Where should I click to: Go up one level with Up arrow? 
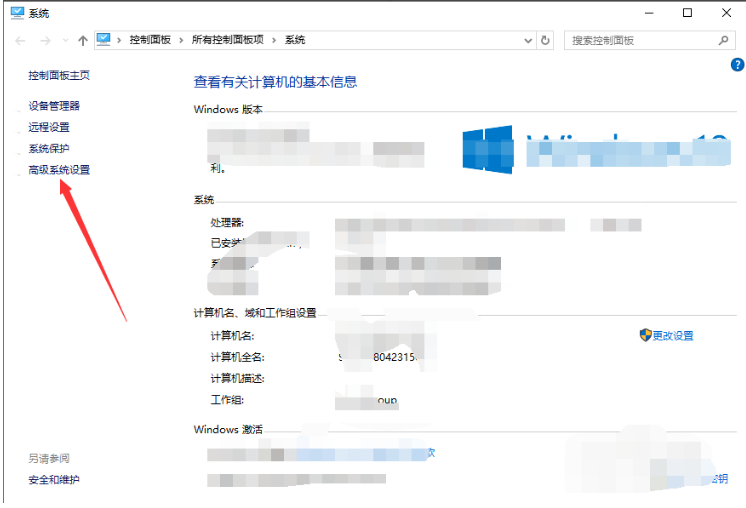click(x=83, y=41)
